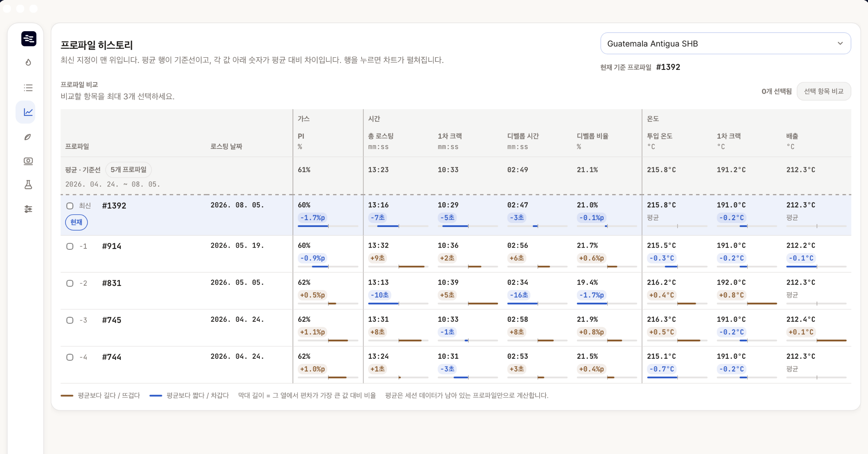Click the 2026. 05. 19. roast date
This screenshot has height=454, width=868.
(237, 245)
